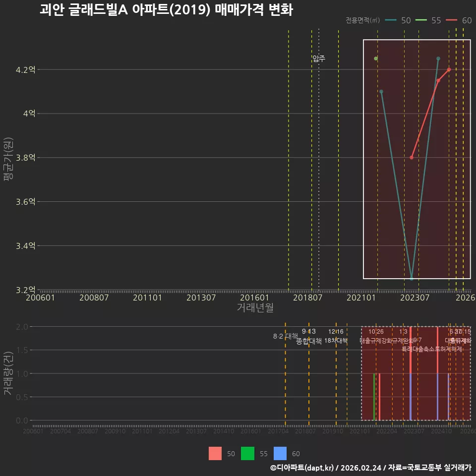Click the '2.0' volume axis label
The width and height of the screenshot is (476, 476).
pyautogui.click(x=22, y=327)
